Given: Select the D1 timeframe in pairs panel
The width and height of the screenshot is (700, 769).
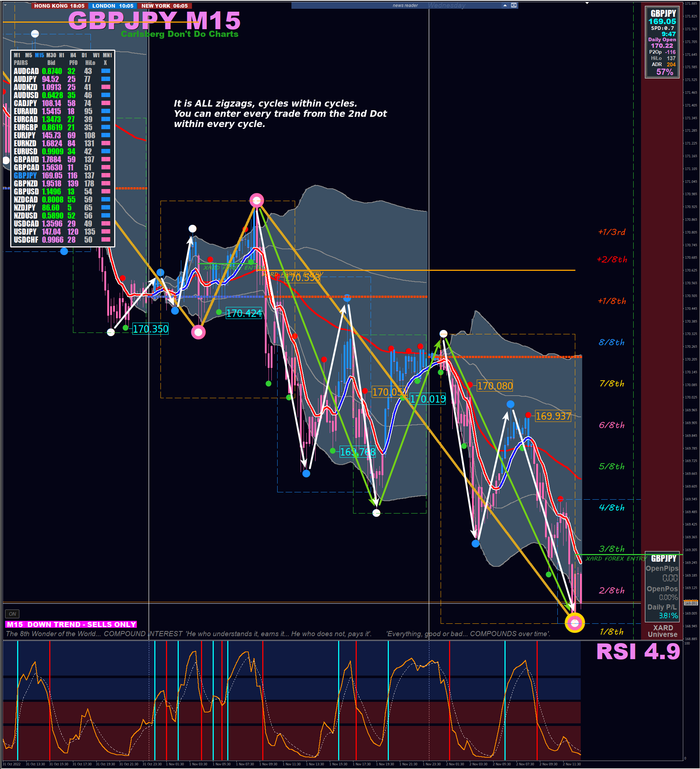Looking at the screenshot, I should coord(84,55).
